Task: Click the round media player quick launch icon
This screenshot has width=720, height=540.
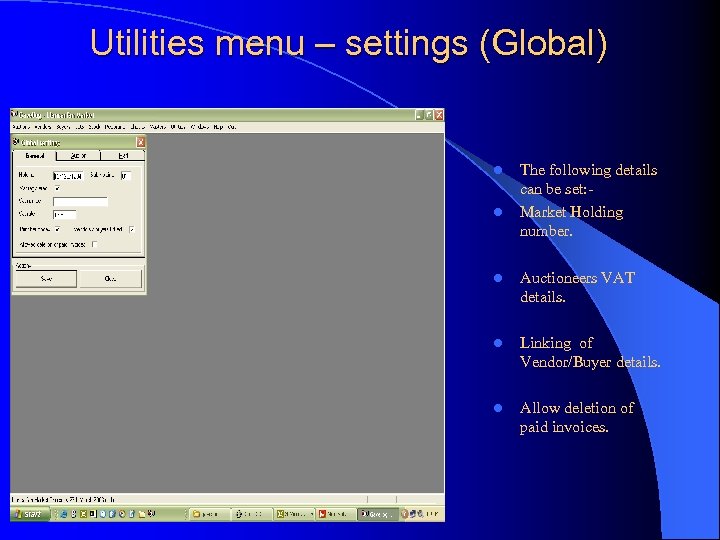Action: 122,514
